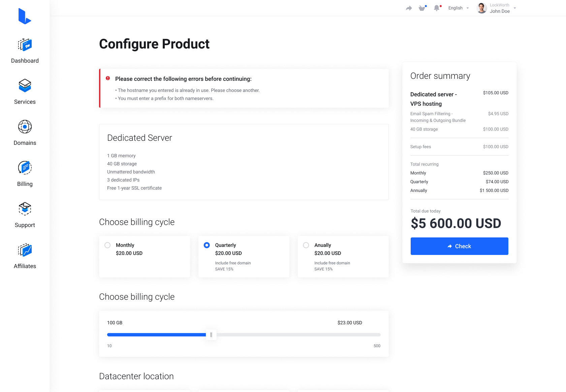Screen dimensions: 566x392
Task: Click the '100 GB' slider value
Action: [x=115, y=323]
